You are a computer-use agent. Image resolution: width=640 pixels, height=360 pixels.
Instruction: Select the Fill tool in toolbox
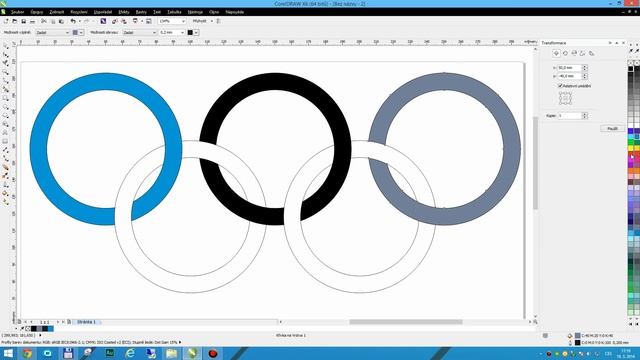(6, 193)
